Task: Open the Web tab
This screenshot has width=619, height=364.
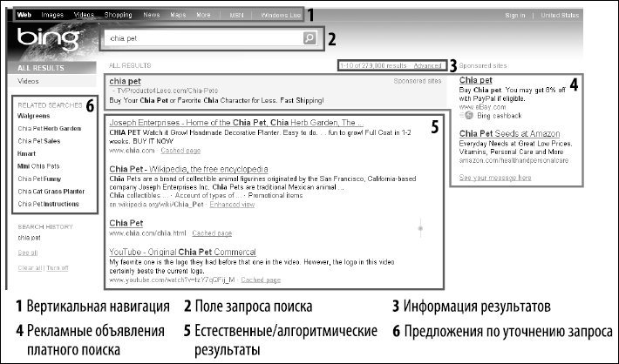Action: click(24, 15)
